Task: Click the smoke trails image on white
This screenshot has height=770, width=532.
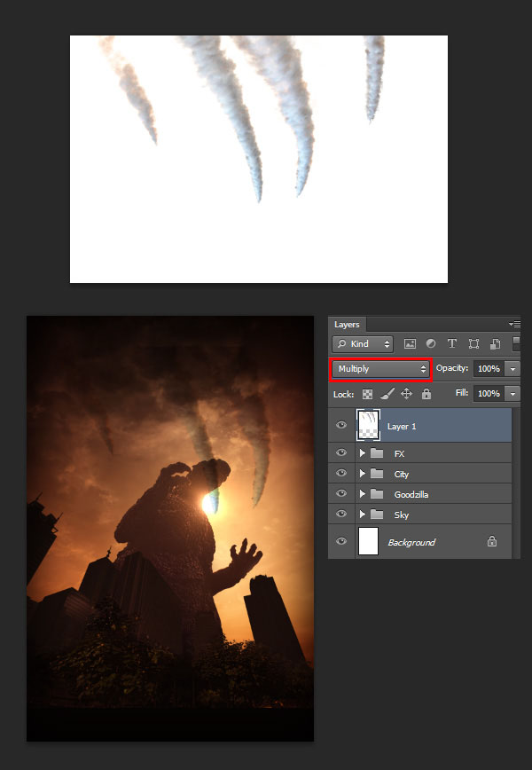Action: 259,159
